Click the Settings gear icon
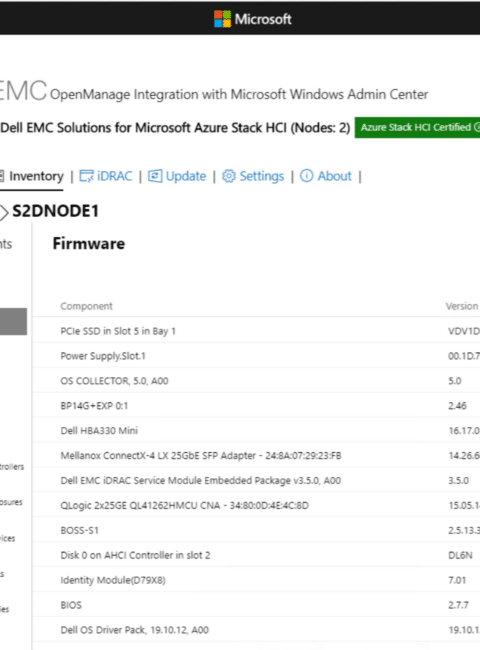480x650 pixels. (x=229, y=176)
